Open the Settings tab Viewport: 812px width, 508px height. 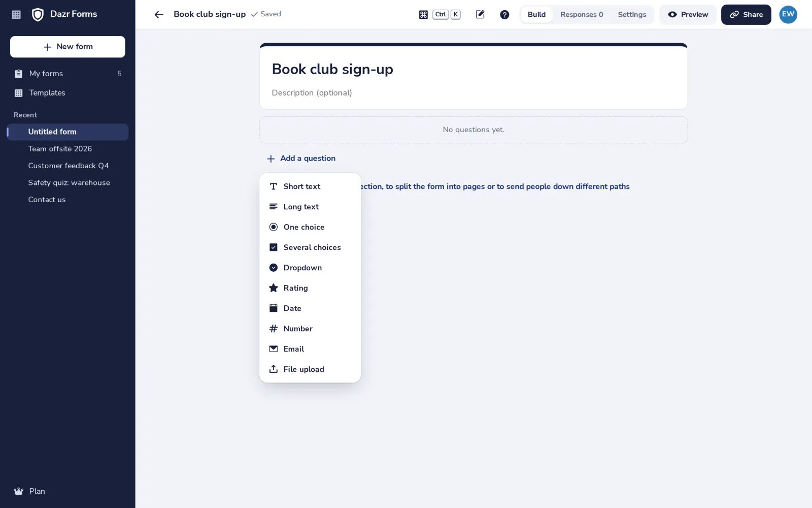pyautogui.click(x=632, y=15)
